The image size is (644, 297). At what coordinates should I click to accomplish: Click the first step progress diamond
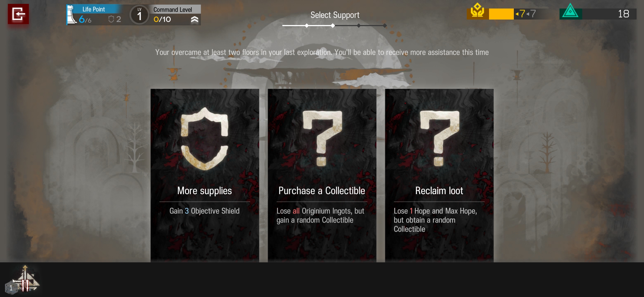[x=307, y=26]
